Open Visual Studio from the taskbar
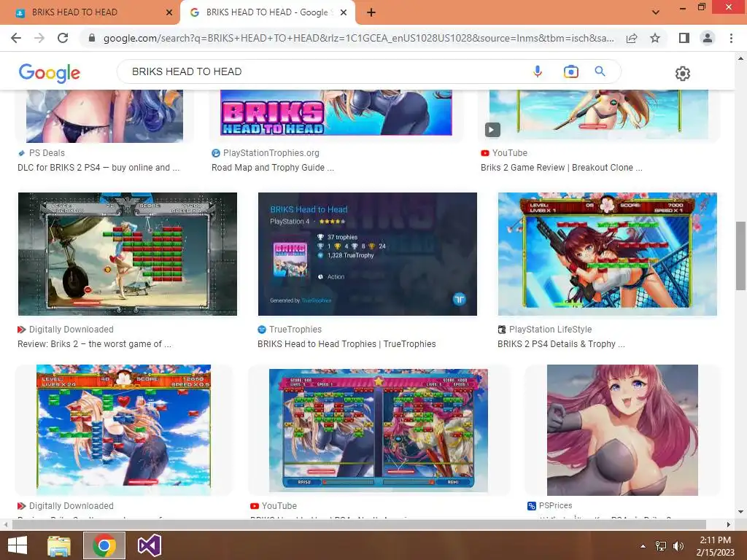The width and height of the screenshot is (747, 560). [150, 545]
